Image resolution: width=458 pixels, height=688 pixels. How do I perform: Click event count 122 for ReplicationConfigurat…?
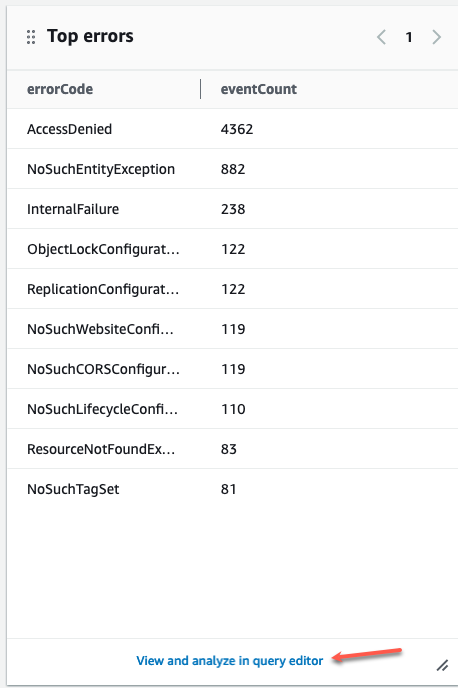click(x=233, y=289)
